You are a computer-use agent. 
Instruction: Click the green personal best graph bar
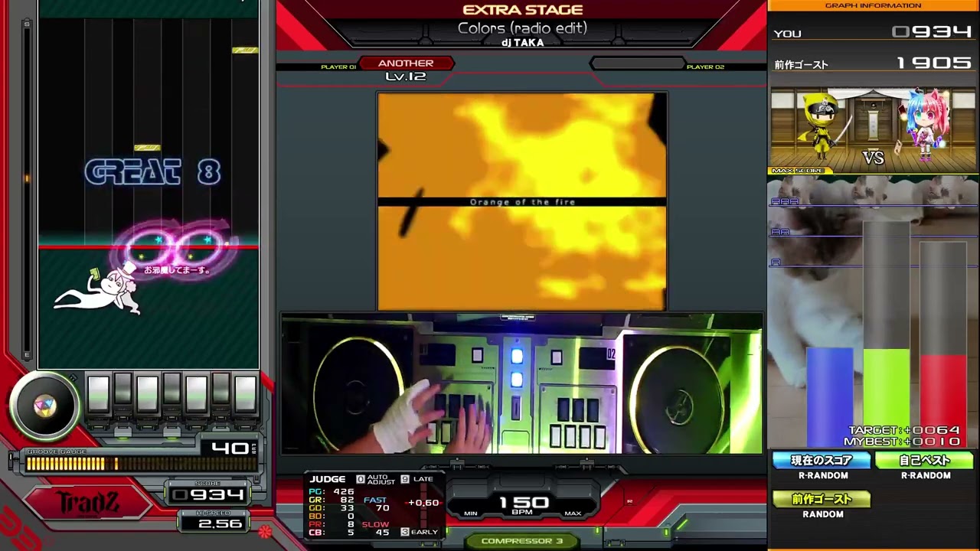click(x=887, y=396)
